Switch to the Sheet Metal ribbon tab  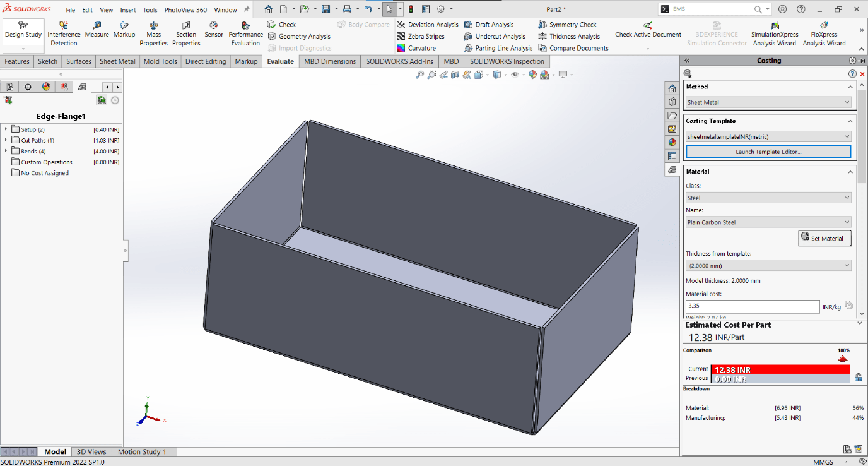coord(117,61)
